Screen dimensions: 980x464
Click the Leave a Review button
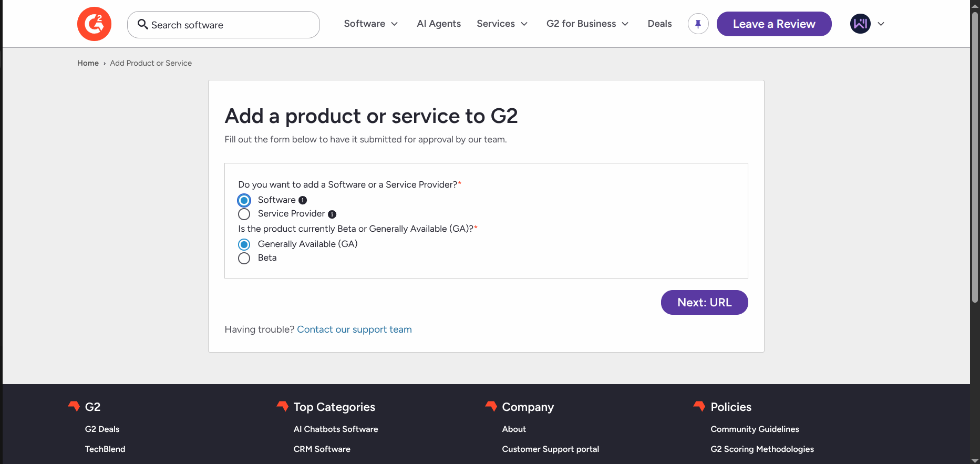pos(774,24)
